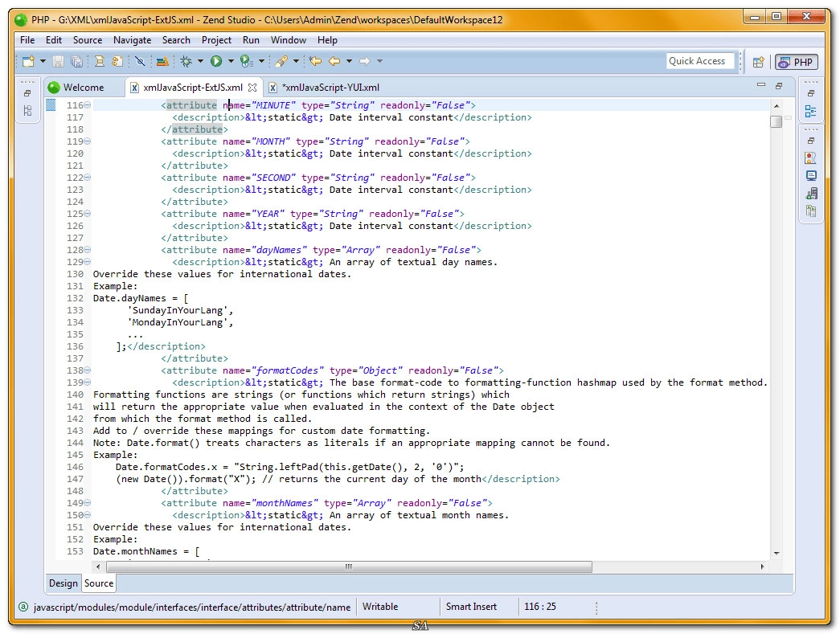
Task: Navigate Forward with grey right arrow
Action: point(365,62)
